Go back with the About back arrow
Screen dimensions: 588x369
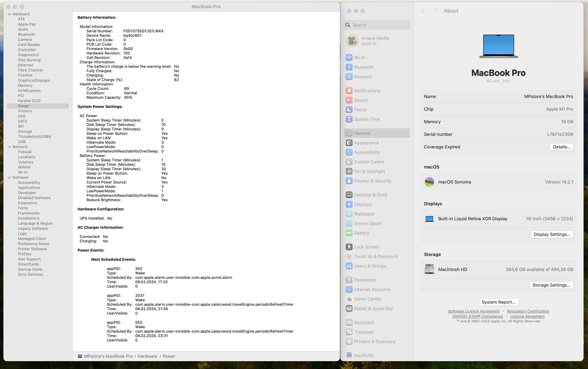tap(423, 11)
